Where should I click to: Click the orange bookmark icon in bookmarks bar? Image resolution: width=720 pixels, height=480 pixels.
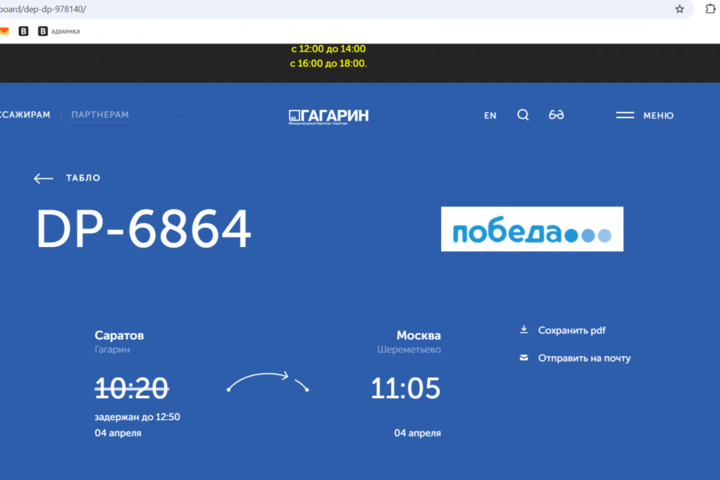pyautogui.click(x=4, y=31)
